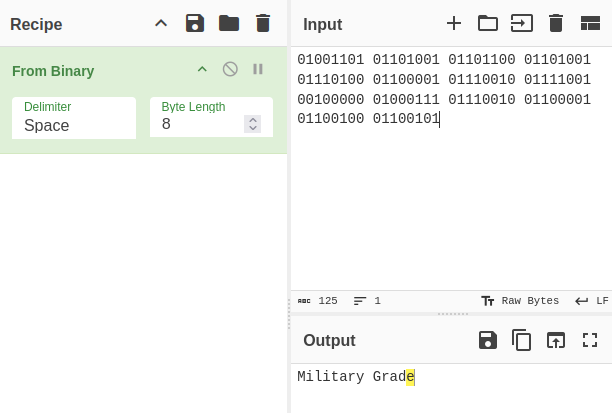The width and height of the screenshot is (612, 413).
Task: Collapse the From Binary operation
Action: [x=202, y=69]
